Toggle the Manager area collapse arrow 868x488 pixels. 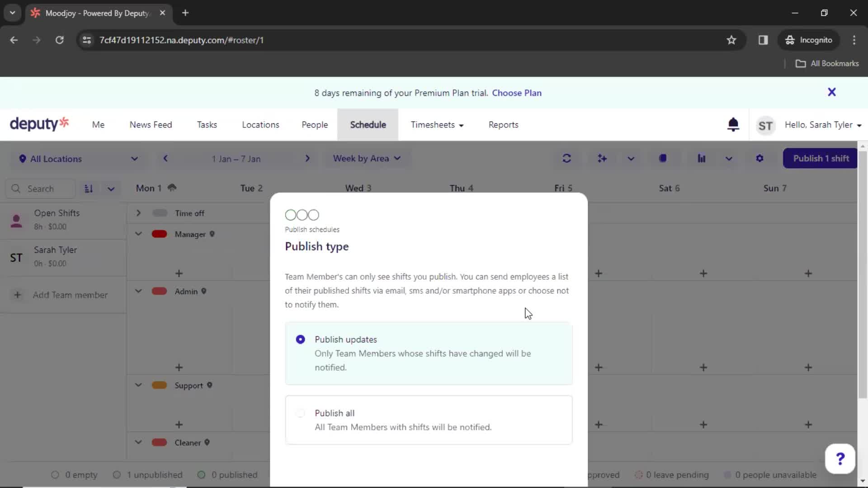[138, 234]
